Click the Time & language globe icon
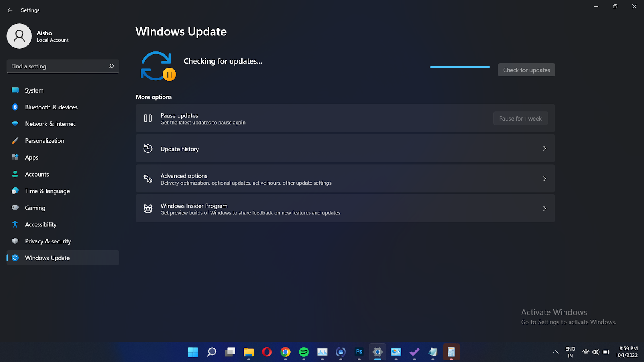Image resolution: width=644 pixels, height=362 pixels. pyautogui.click(x=15, y=191)
